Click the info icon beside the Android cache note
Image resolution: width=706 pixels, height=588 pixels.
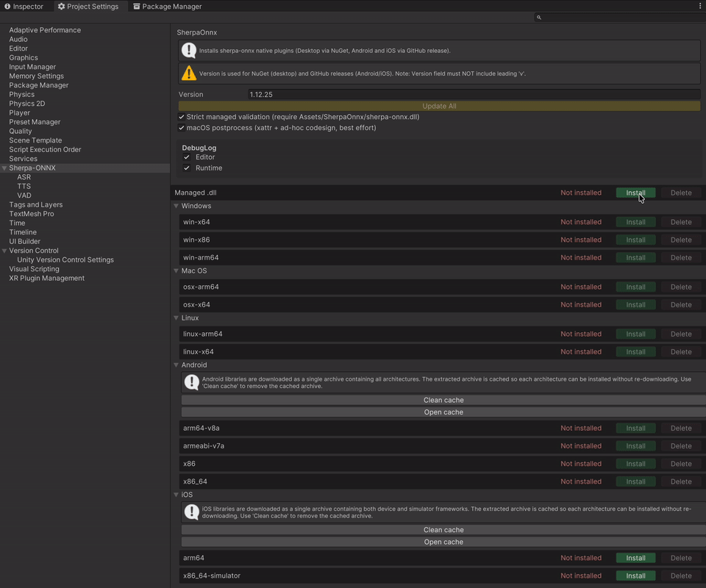(x=192, y=382)
